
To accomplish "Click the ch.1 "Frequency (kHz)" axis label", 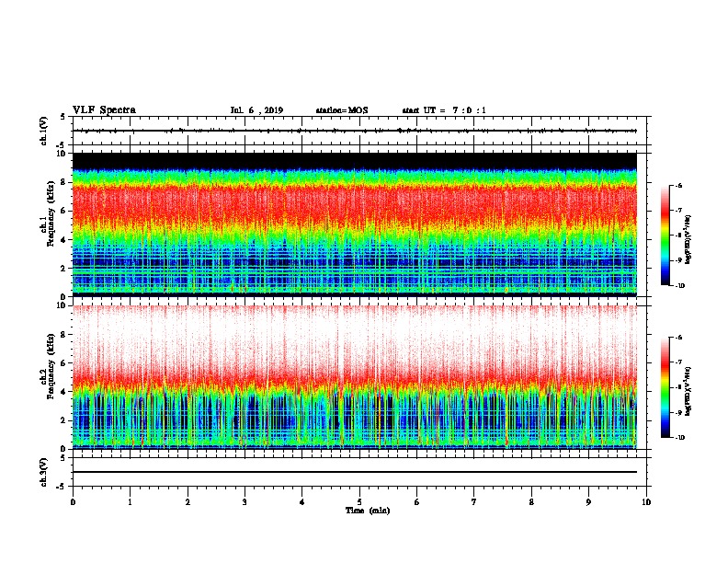I will tap(51, 212).
